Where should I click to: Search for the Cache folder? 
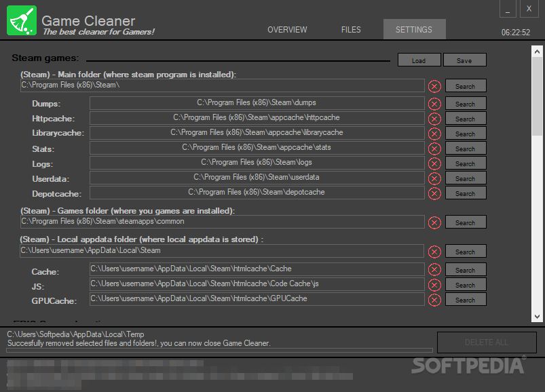pyautogui.click(x=466, y=269)
